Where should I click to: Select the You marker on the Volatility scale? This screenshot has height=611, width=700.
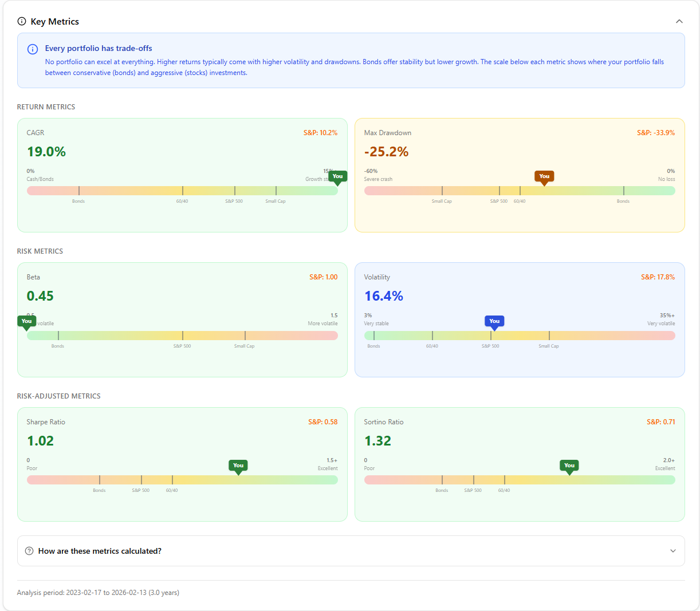494,322
